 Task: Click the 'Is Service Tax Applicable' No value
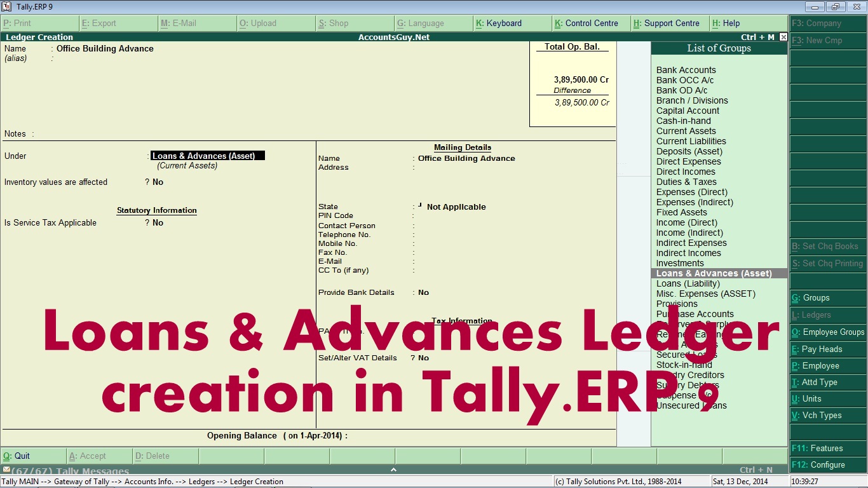point(158,223)
